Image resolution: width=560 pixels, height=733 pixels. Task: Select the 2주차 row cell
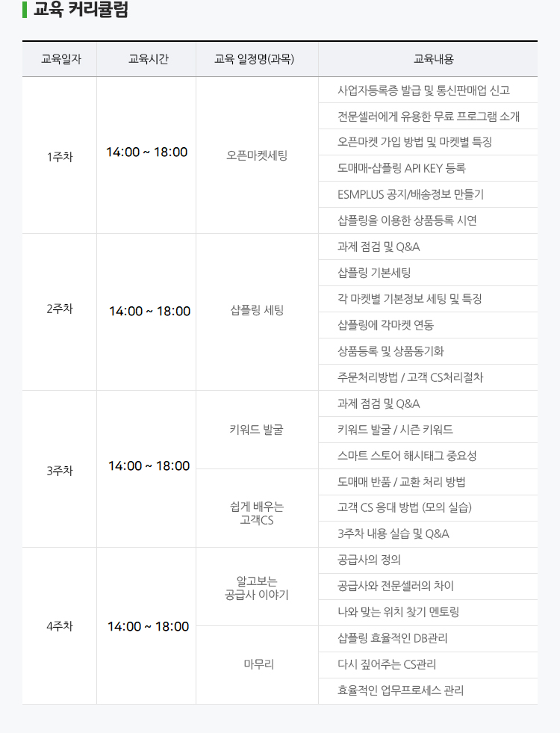click(60, 309)
